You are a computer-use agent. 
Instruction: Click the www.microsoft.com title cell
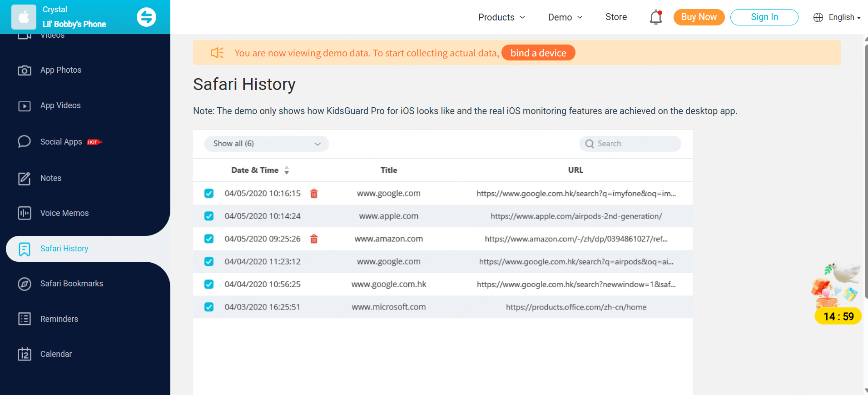click(x=389, y=307)
